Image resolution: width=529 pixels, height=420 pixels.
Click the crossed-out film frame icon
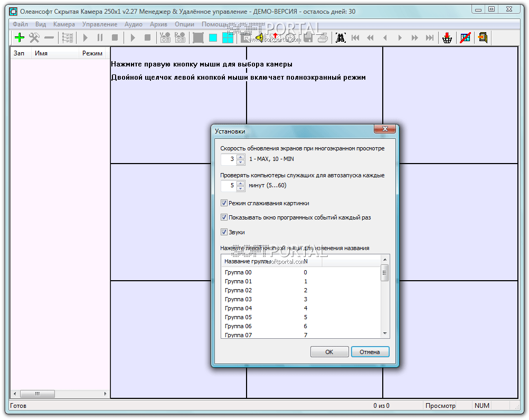pyautogui.click(x=465, y=38)
